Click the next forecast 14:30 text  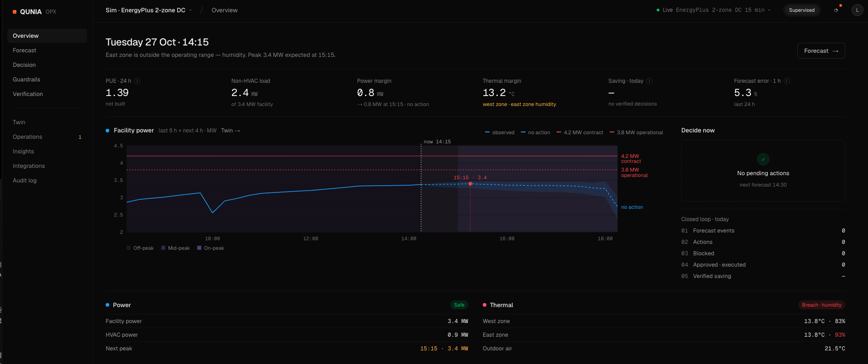(x=763, y=185)
